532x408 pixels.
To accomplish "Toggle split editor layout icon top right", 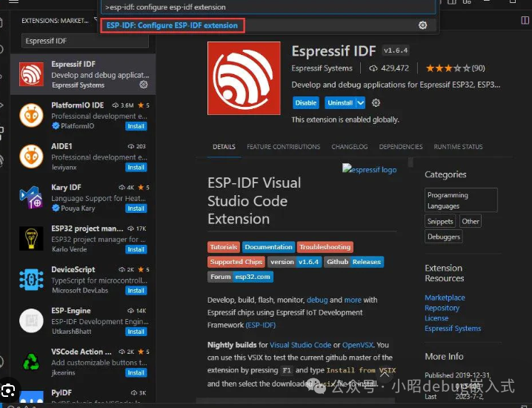I will (x=525, y=20).
